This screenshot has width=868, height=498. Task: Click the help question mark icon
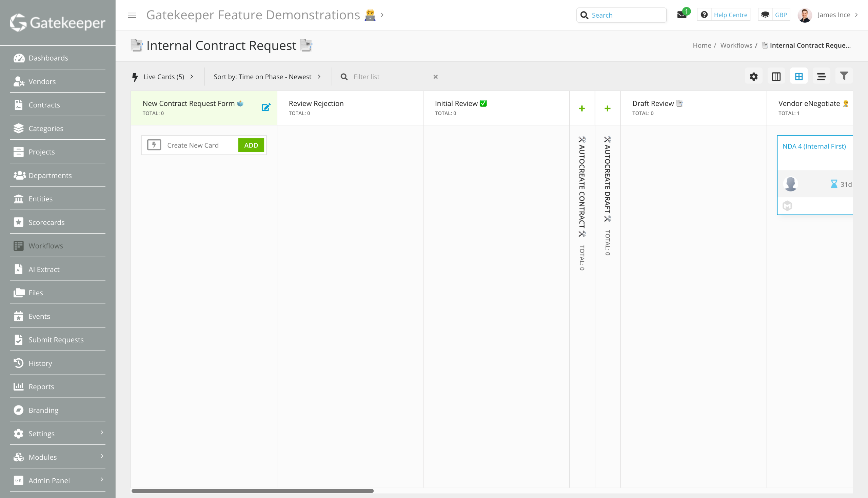[704, 15]
